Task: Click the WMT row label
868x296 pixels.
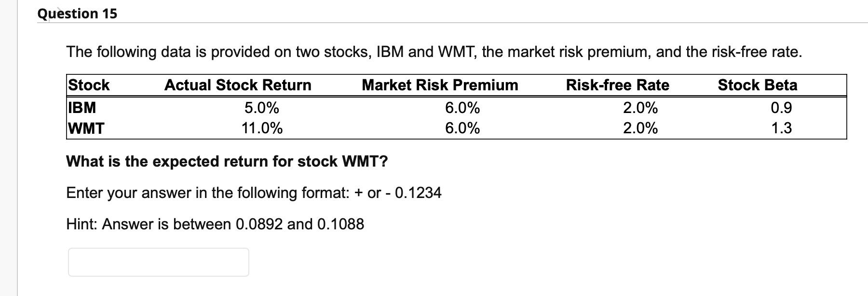Action: 85,129
